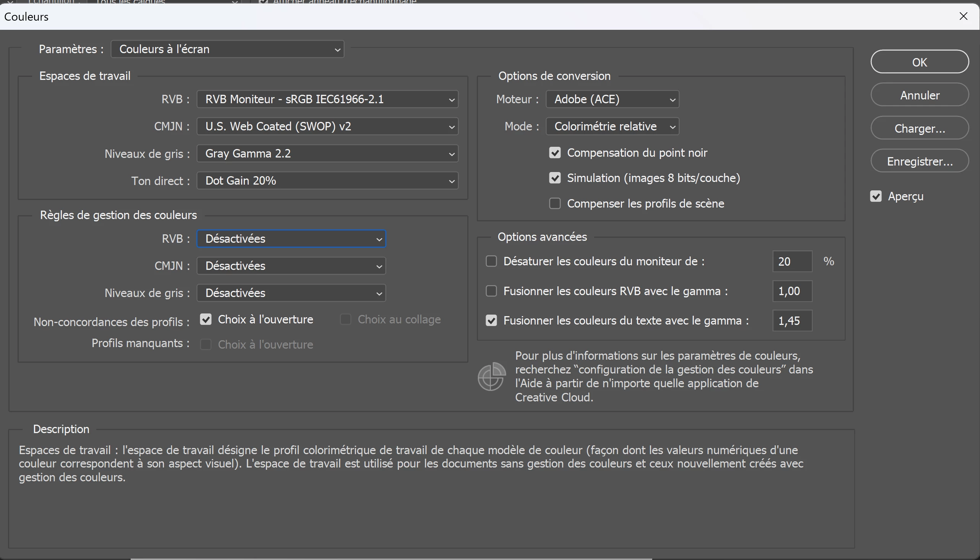Screen dimensions: 980x560
Task: Toggle the Aperçu preview checkbox
Action: point(875,196)
